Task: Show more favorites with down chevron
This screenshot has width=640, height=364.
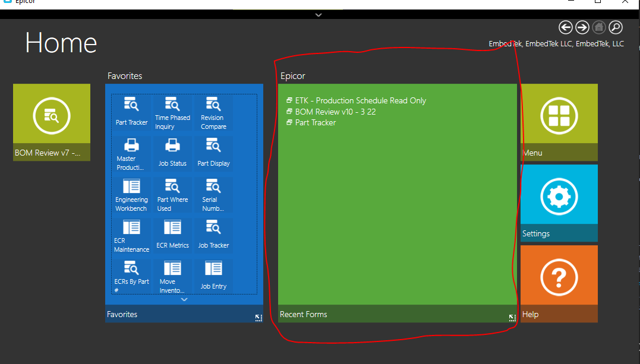Action: 184,299
